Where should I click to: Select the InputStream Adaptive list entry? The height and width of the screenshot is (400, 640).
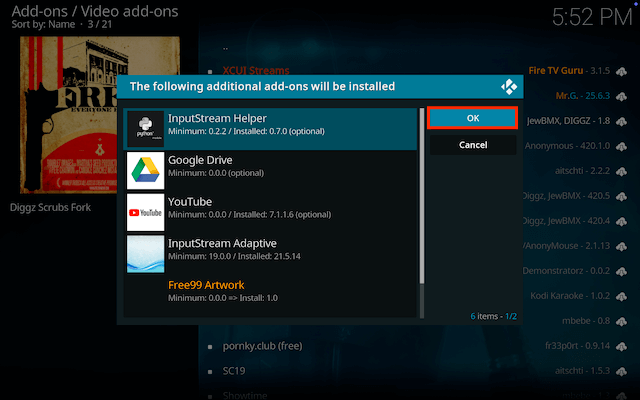[270, 254]
